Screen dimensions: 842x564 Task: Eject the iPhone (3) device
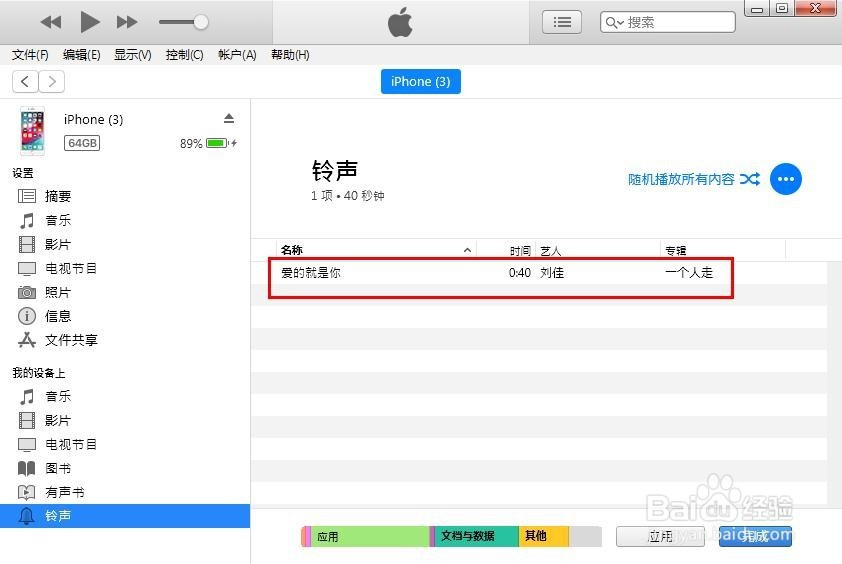tap(229, 118)
